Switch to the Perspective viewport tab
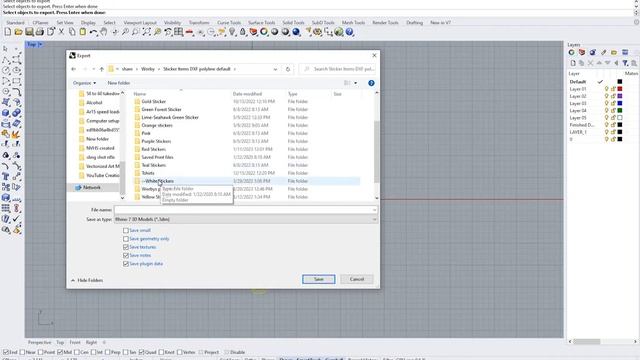Image resolution: width=640 pixels, height=360 pixels. coord(40,342)
